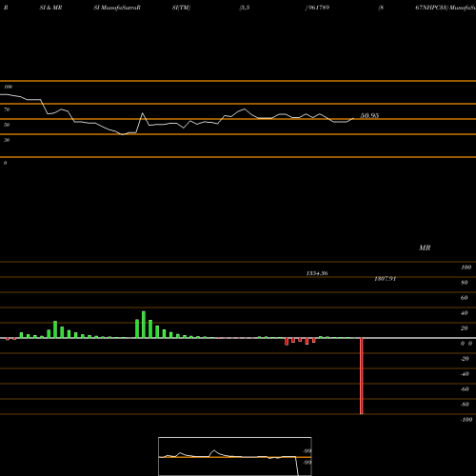Click the MR right axis label -60

coord(465,389)
